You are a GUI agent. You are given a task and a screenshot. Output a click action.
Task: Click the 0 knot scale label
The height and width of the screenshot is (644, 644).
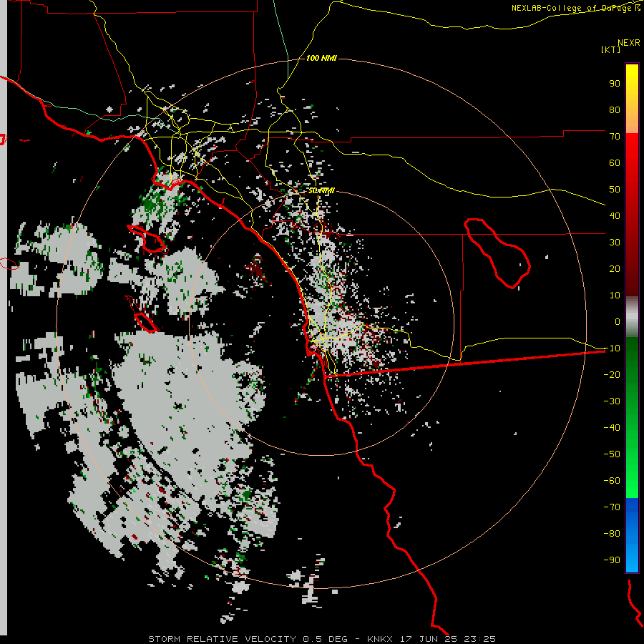click(618, 321)
